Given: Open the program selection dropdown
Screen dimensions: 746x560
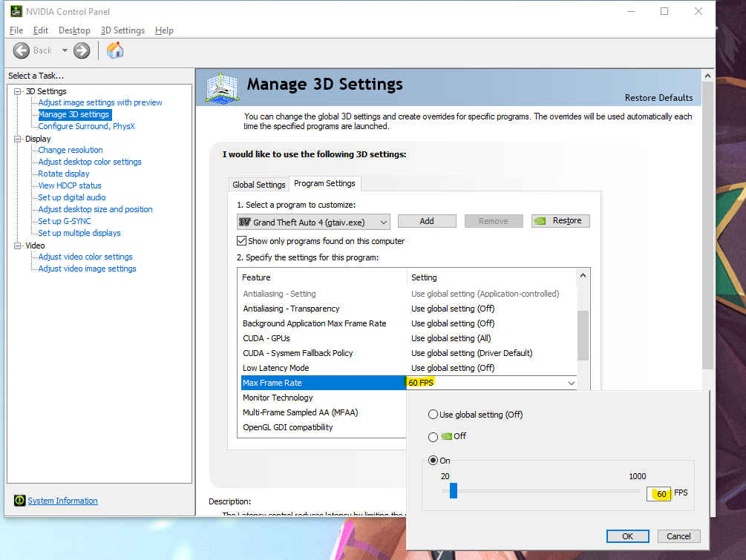Looking at the screenshot, I should coord(313,222).
